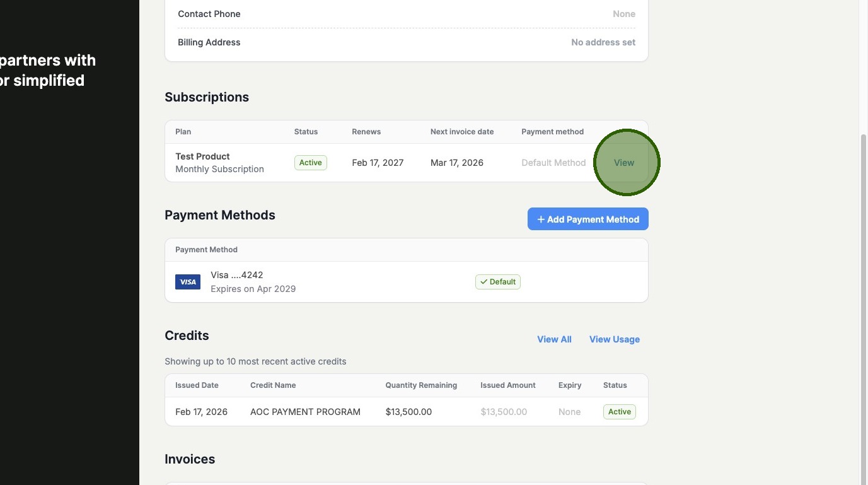Viewport: 868px width, 485px height.
Task: Click the Default badge on Visa card
Action: pos(497,282)
